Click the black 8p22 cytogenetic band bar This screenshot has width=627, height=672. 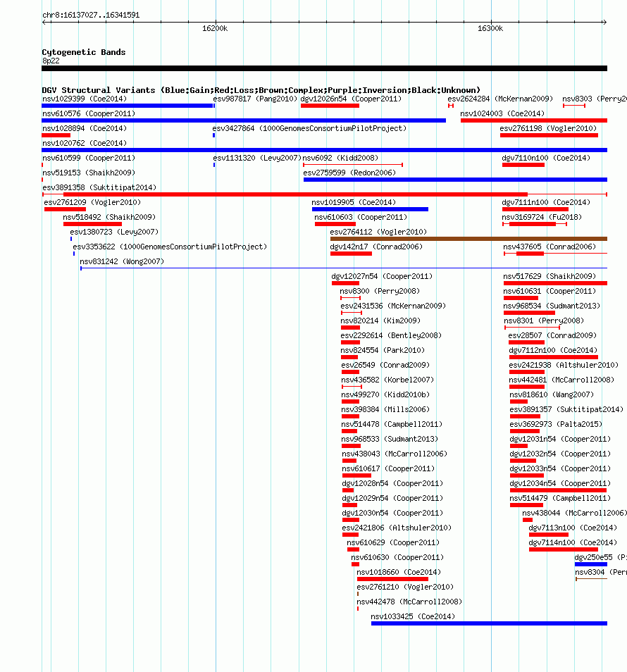(325, 68)
